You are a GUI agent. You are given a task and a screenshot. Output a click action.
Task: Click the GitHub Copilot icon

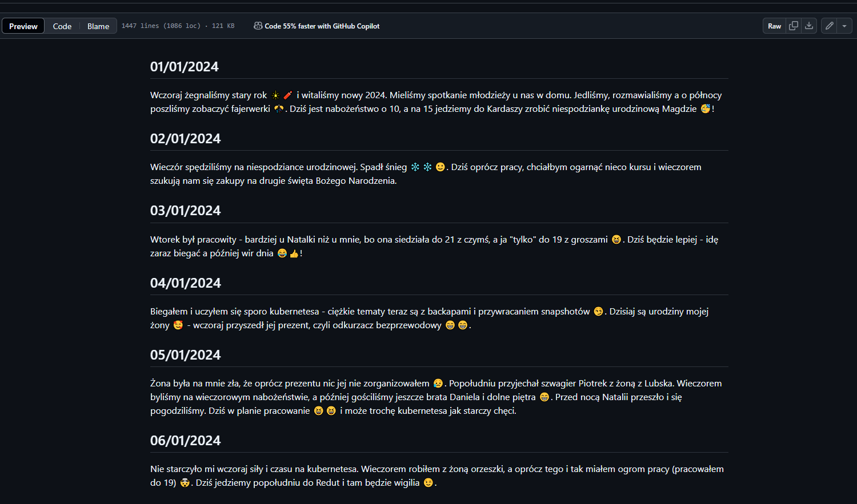[x=258, y=26]
